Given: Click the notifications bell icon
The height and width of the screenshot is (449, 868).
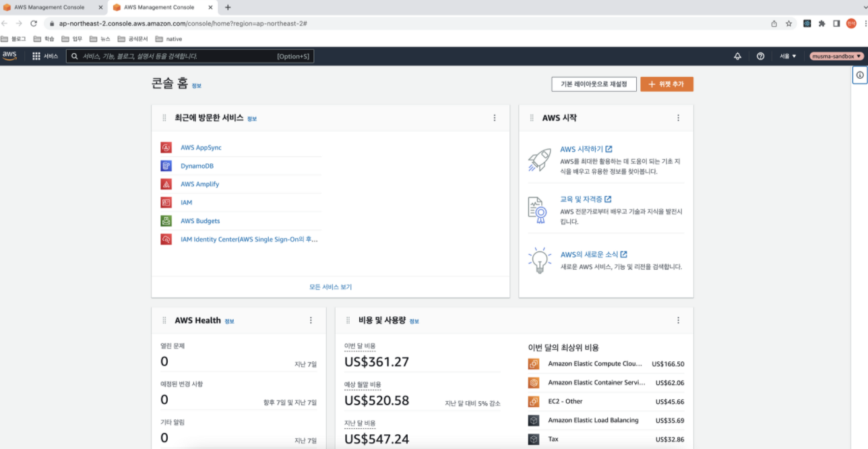Looking at the screenshot, I should pyautogui.click(x=737, y=57).
